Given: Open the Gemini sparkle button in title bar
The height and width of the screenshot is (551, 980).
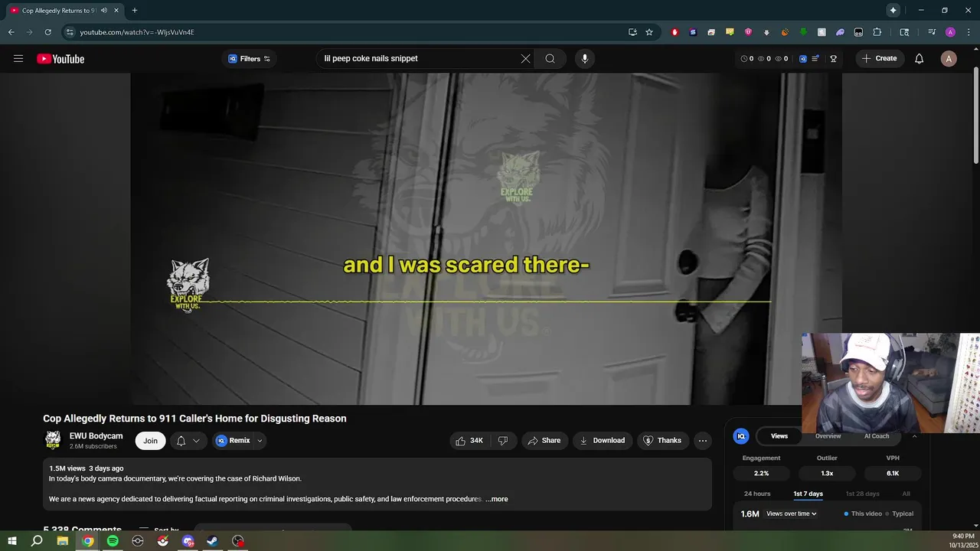Looking at the screenshot, I should click(893, 10).
